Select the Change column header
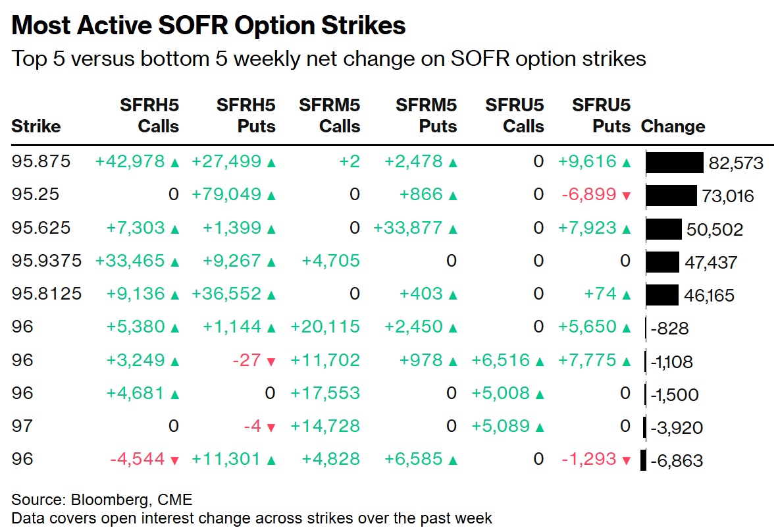The width and height of the screenshot is (778, 532). coord(673,126)
